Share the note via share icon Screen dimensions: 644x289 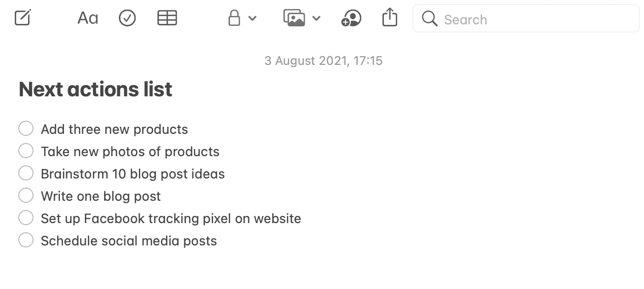(390, 17)
